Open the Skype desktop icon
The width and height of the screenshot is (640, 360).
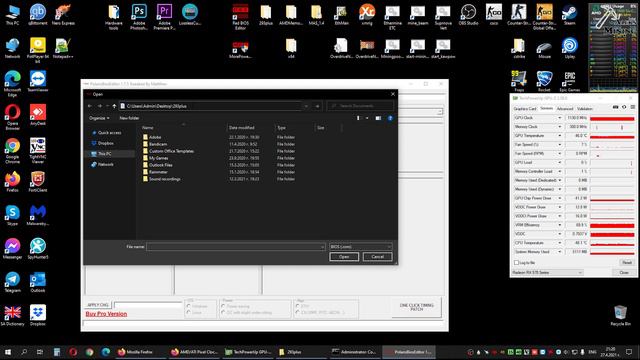click(x=12, y=215)
